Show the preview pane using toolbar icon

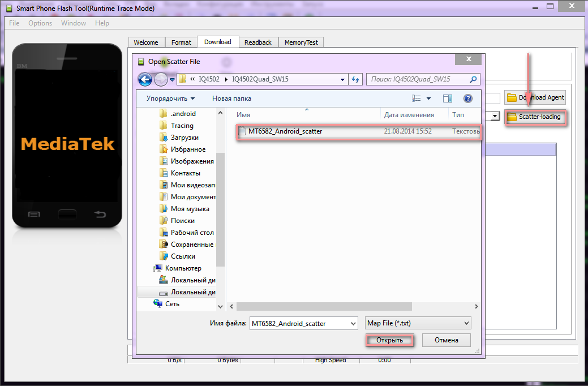[447, 98]
